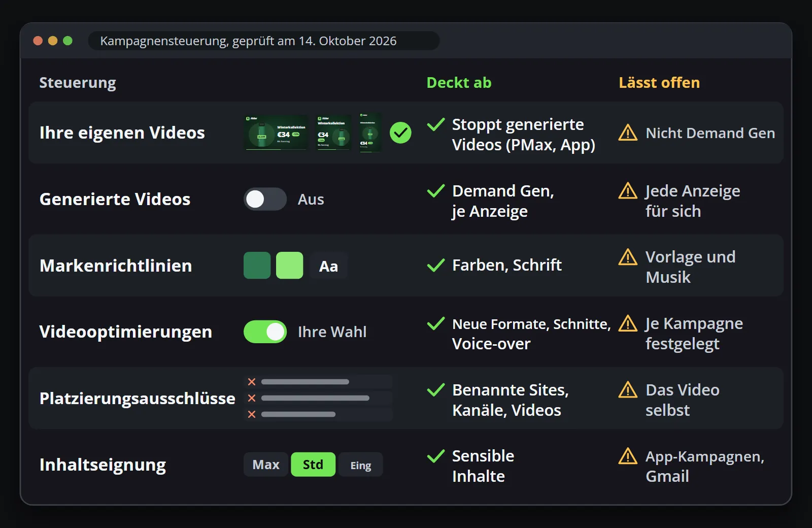Viewport: 812px width, 528px height.
Task: Click the Kampagnensteuerung title bar field
Action: coord(264,41)
